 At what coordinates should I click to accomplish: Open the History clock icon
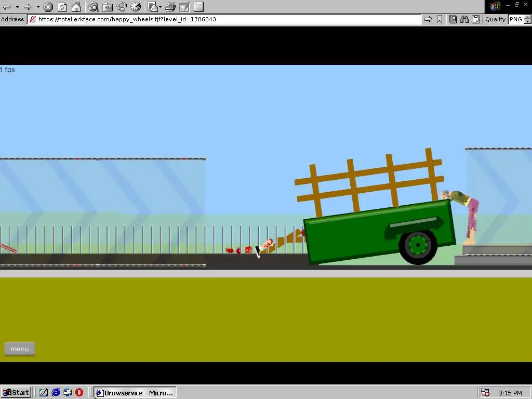[x=136, y=7]
